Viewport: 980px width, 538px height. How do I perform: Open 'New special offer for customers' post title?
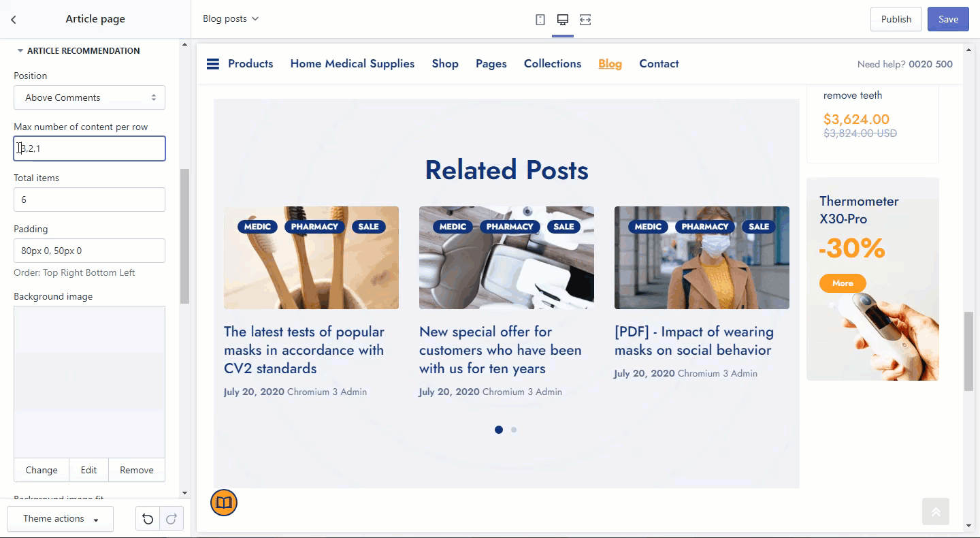point(500,350)
